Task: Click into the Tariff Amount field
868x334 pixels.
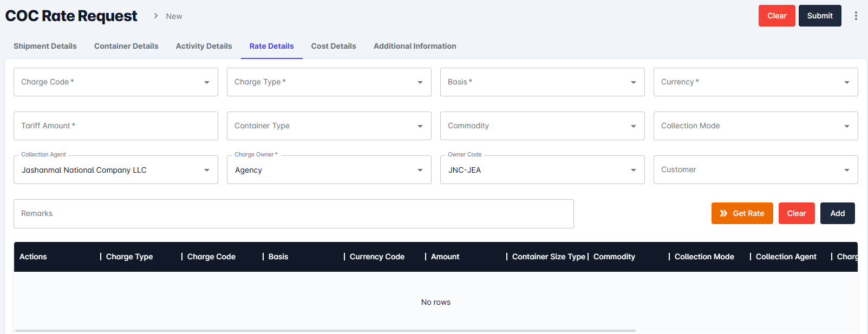Action: (115, 126)
